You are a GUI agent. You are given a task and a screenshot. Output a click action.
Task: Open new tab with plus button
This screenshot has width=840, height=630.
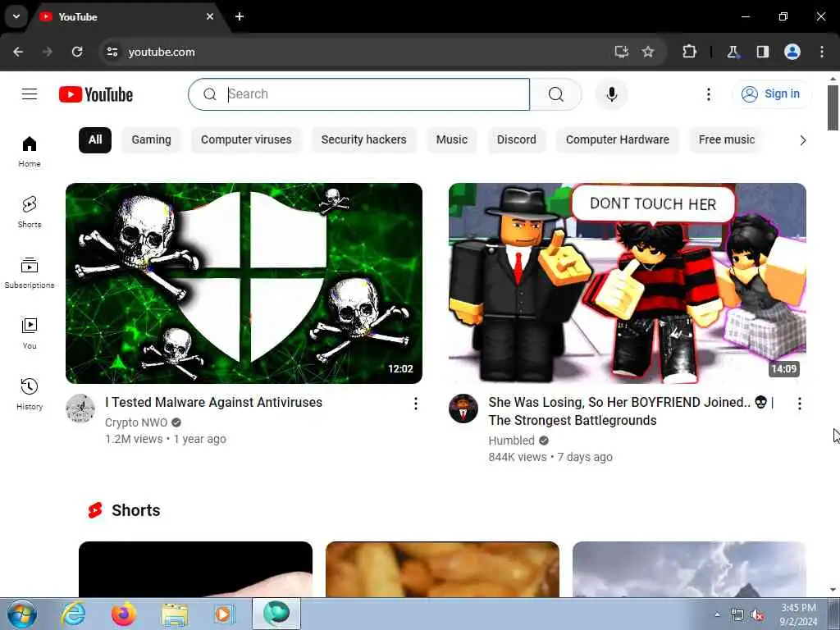tap(240, 16)
